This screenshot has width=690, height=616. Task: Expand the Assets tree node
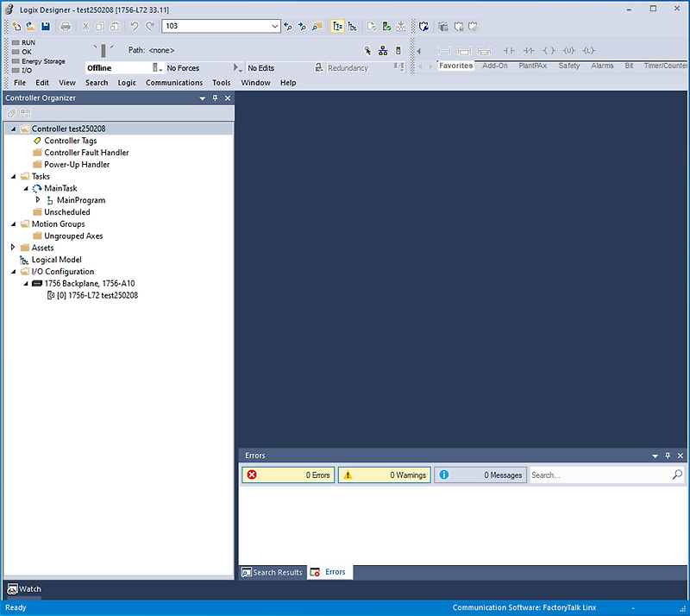coord(12,248)
